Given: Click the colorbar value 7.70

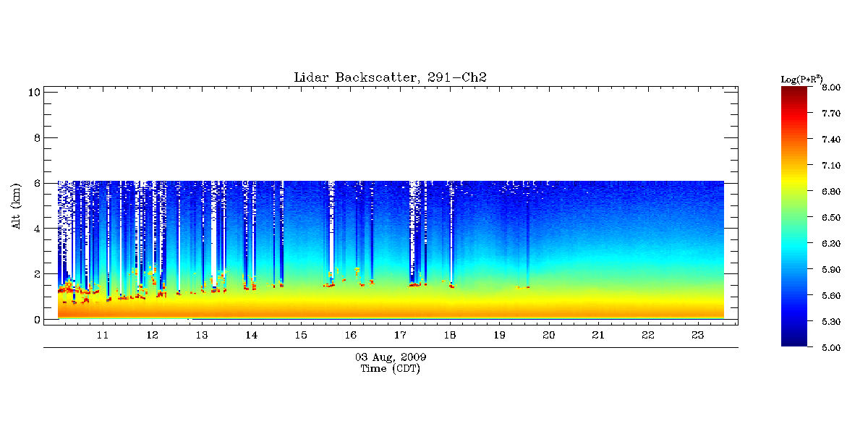Looking at the screenshot, I should tap(831, 114).
